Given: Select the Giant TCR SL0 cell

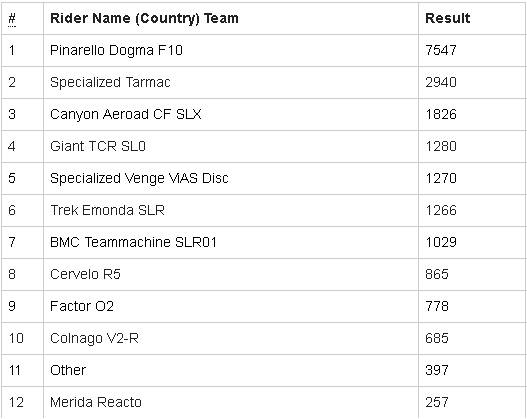Looking at the screenshot, I should point(98,146).
